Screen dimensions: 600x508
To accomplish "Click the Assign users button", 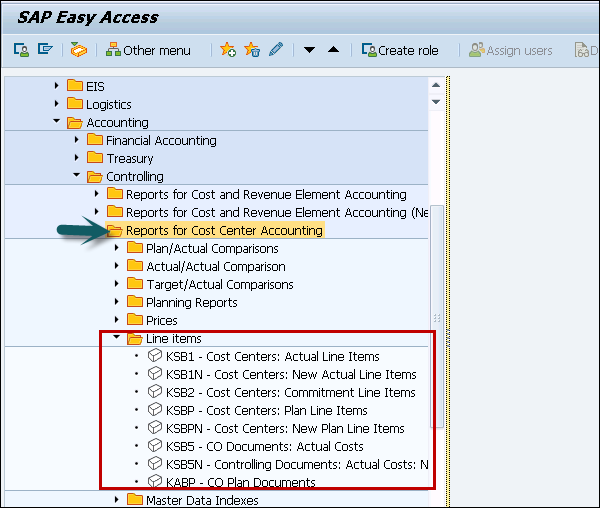I will (x=510, y=50).
